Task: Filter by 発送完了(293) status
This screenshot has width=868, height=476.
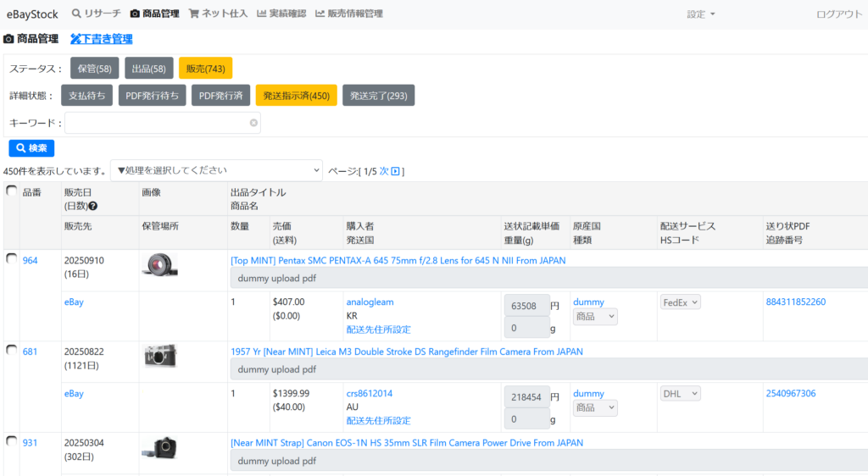Action: pyautogui.click(x=378, y=96)
